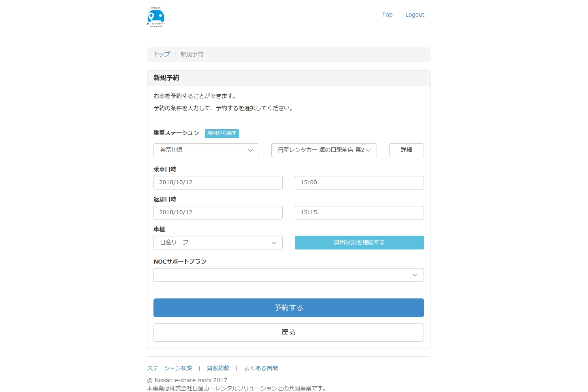The width and height of the screenshot is (588, 392).
Task: Go to トップ breadcrumb link
Action: pos(162,54)
